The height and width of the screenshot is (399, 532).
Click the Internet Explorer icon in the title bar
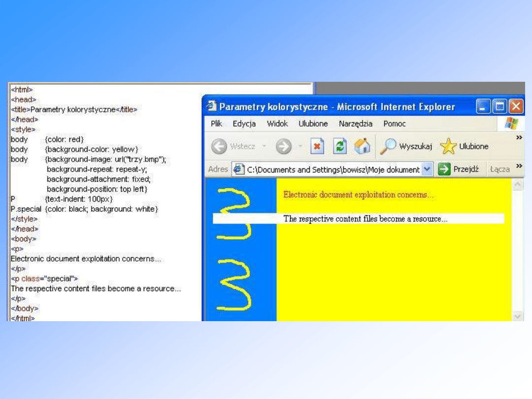point(212,106)
